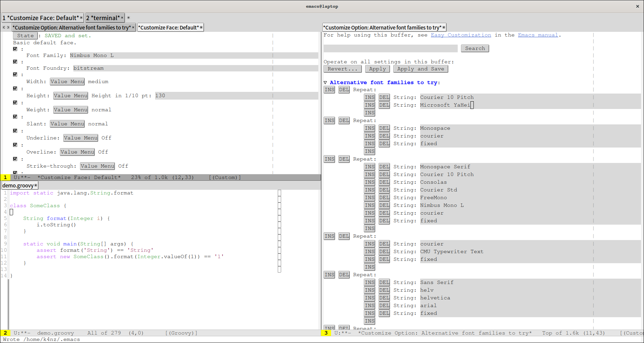The width and height of the screenshot is (644, 343).
Task: Click DEL for the Monospace string
Action: tap(384, 128)
